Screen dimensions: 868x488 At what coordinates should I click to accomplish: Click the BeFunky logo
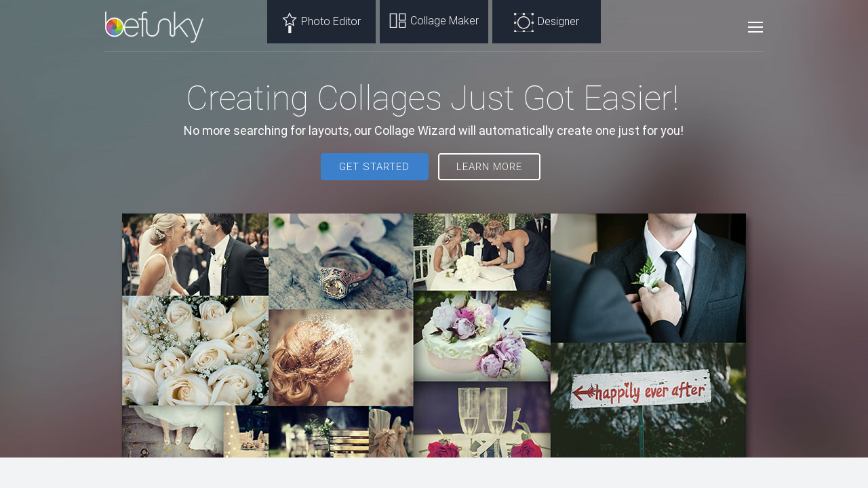[154, 26]
